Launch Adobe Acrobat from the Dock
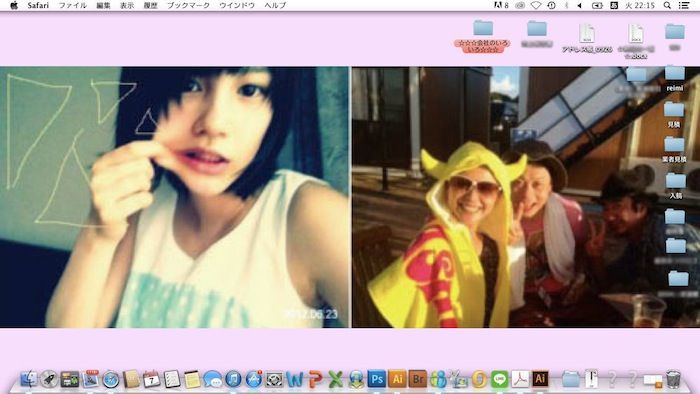The height and width of the screenshot is (394, 700). pyautogui.click(x=520, y=379)
